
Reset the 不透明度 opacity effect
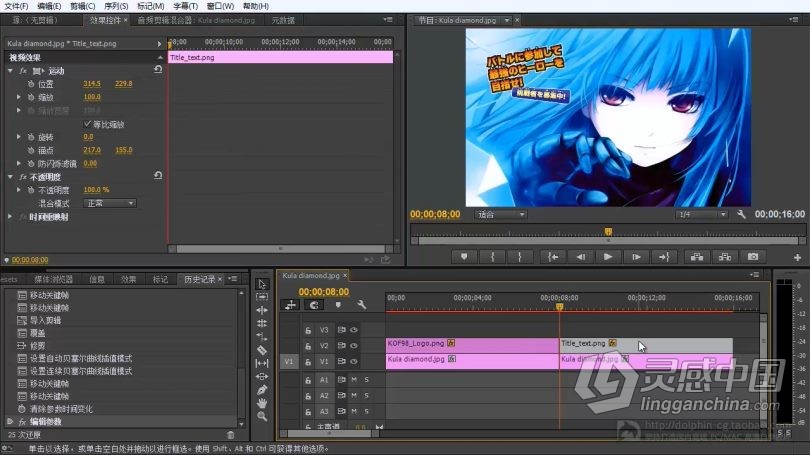(158, 176)
